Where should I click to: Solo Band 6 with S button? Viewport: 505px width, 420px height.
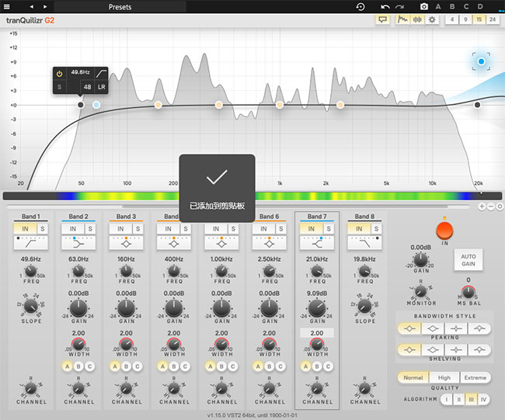click(x=280, y=228)
